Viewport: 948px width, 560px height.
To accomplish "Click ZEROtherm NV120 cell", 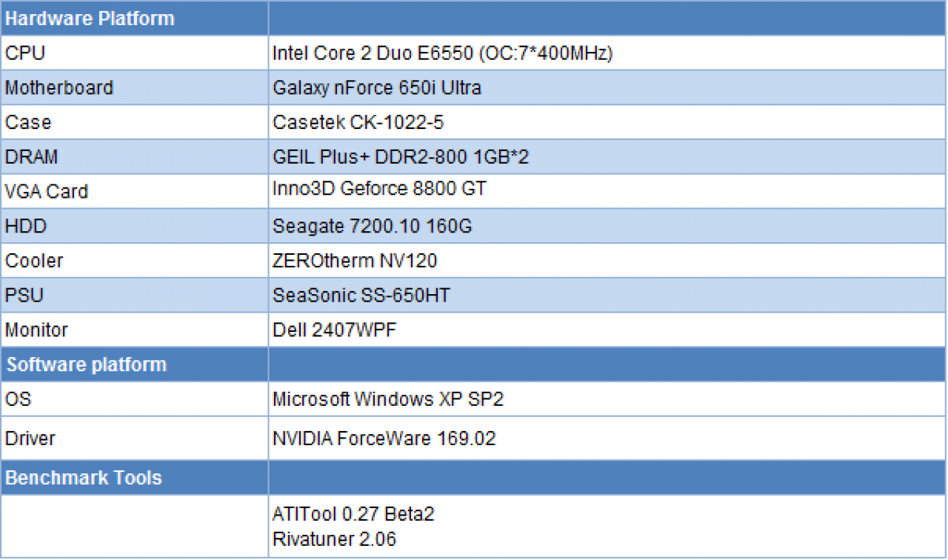I will pyautogui.click(x=607, y=261).
